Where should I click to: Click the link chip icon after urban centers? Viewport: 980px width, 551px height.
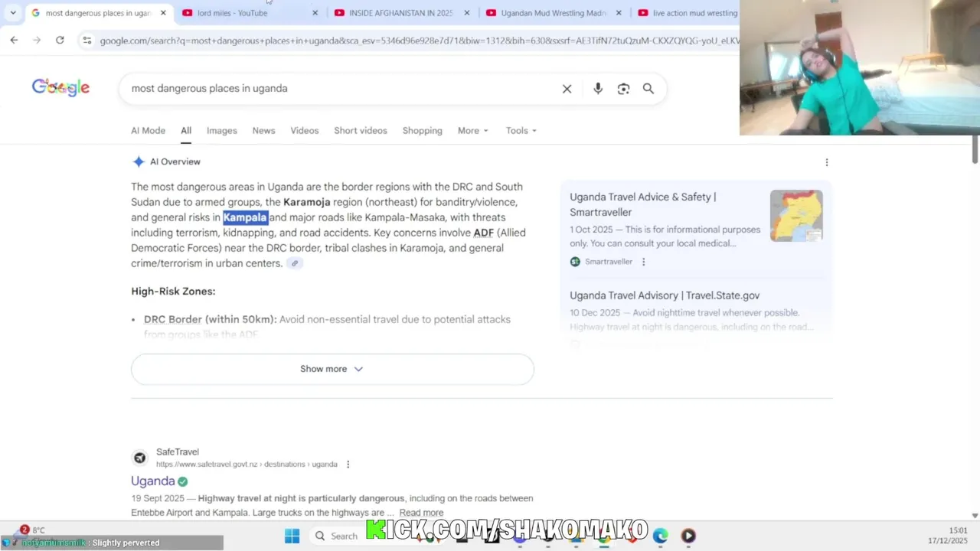coord(295,263)
